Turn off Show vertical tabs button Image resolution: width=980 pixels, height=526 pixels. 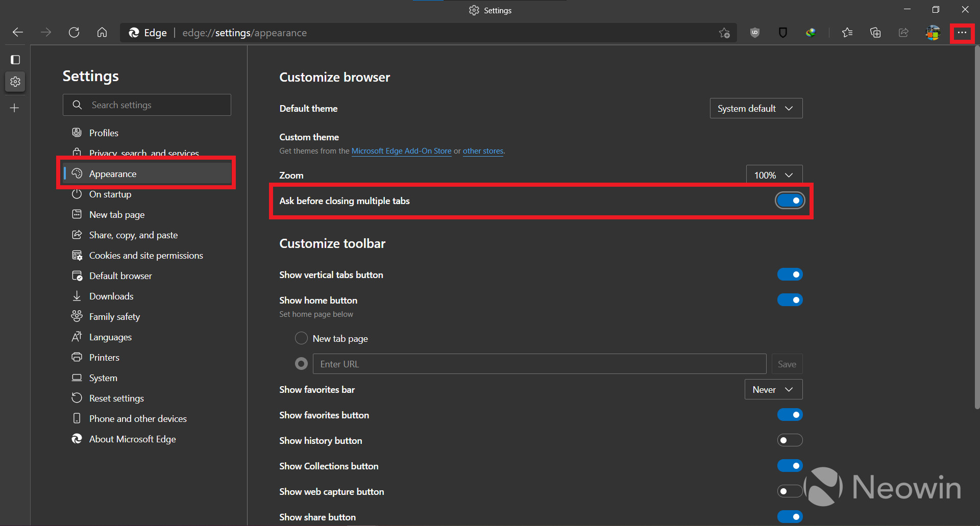pyautogui.click(x=790, y=274)
